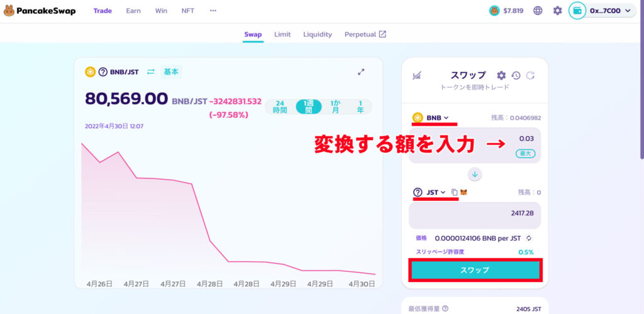644x314 pixels.
Task: Click the スワップ confirm button
Action: click(475, 270)
